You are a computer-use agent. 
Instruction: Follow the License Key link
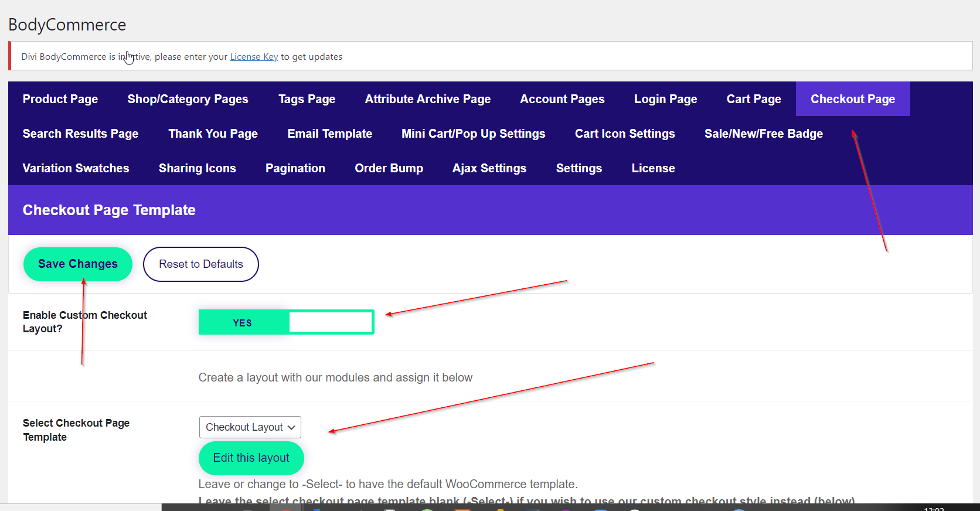[254, 57]
